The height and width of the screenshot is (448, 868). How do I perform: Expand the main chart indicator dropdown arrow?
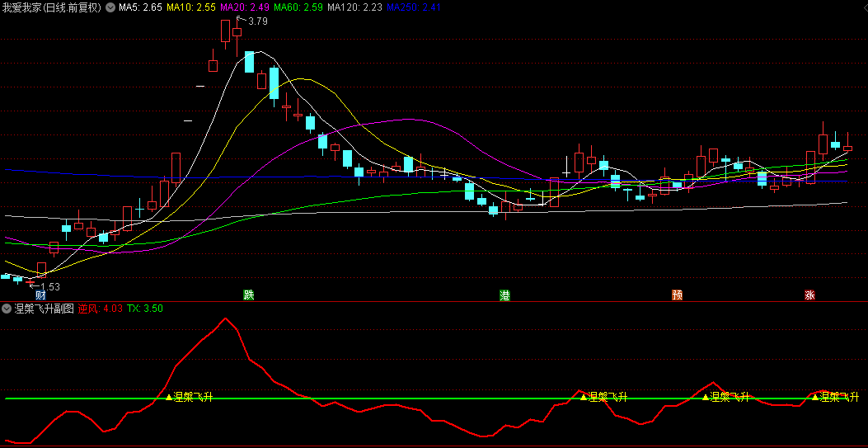pos(110,7)
